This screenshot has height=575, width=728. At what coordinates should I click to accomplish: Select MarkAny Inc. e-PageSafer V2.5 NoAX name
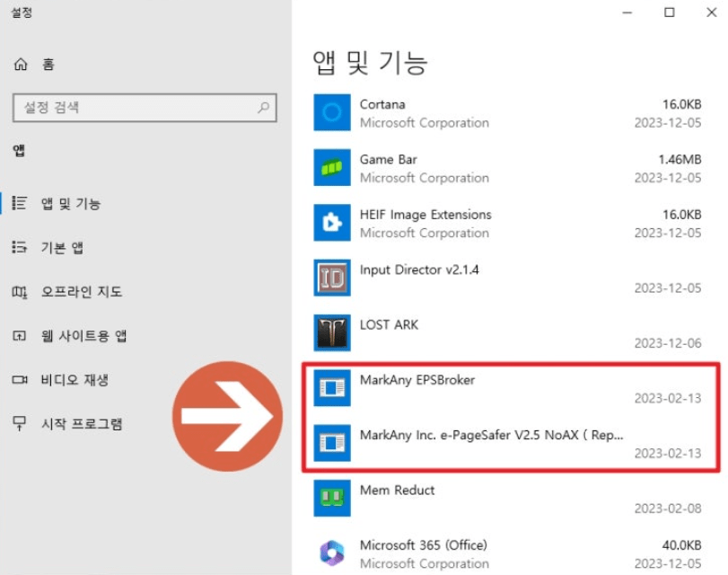coord(492,435)
